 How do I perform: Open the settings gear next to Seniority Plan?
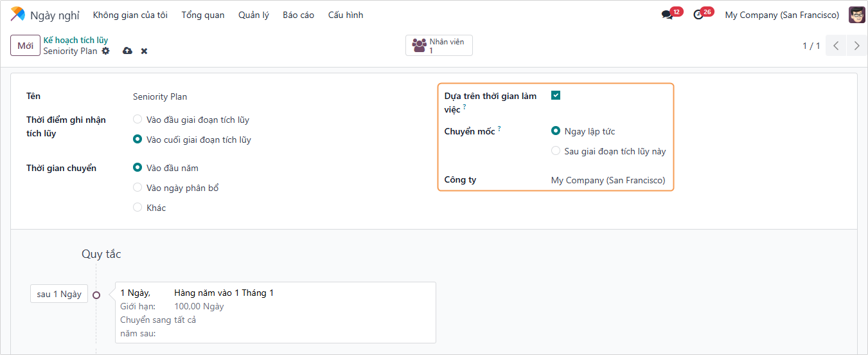pos(106,51)
